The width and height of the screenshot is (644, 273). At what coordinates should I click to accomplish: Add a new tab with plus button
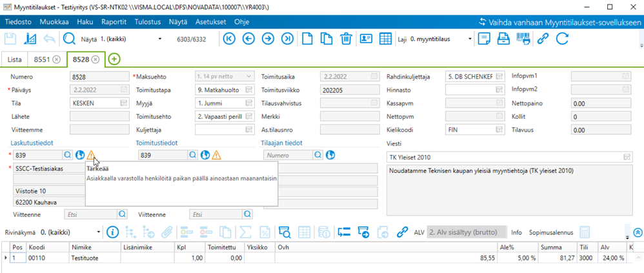click(114, 59)
